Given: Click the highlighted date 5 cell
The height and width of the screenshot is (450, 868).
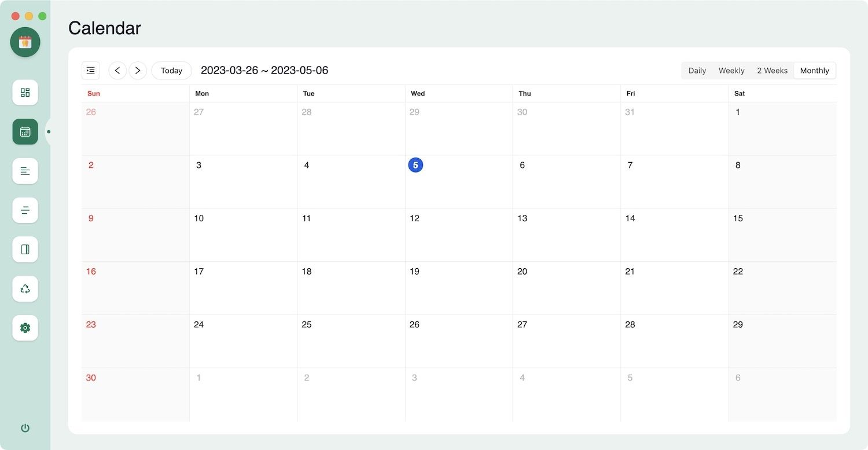Looking at the screenshot, I should (458, 182).
